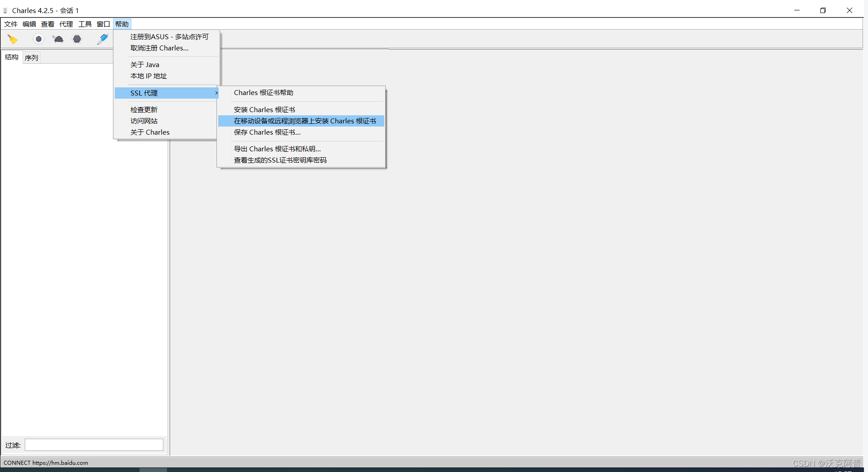Open the 代理 menu
The width and height of the screenshot is (868, 472).
[x=66, y=24]
